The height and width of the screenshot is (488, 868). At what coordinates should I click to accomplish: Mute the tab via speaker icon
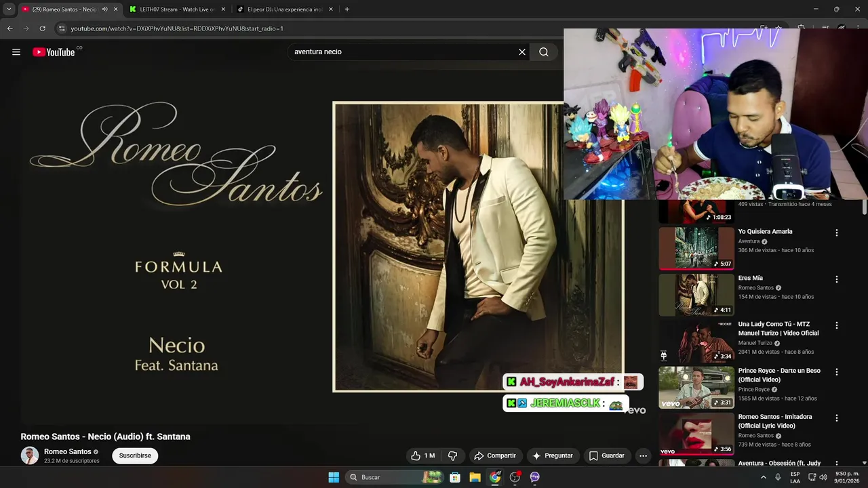click(x=104, y=9)
